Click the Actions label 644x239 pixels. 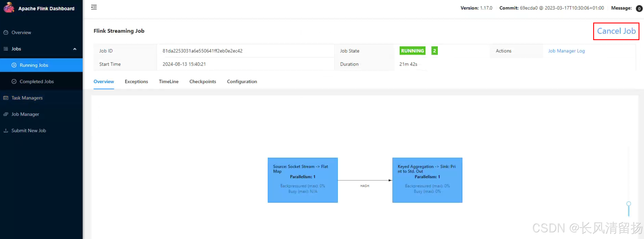click(x=504, y=51)
